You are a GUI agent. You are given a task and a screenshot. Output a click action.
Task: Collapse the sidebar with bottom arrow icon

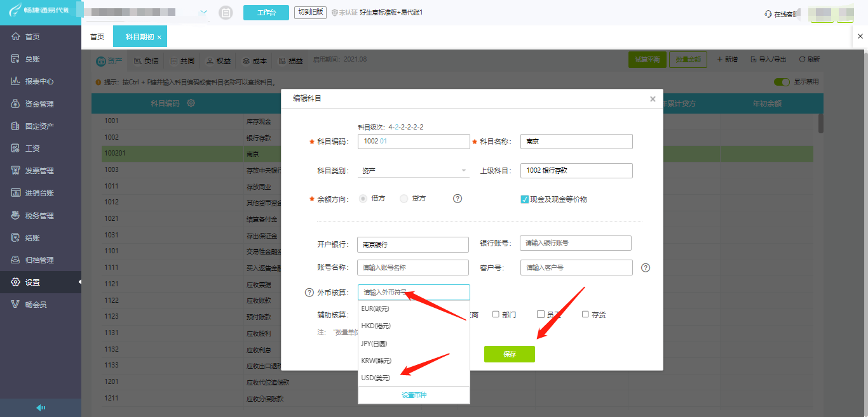[x=41, y=407]
